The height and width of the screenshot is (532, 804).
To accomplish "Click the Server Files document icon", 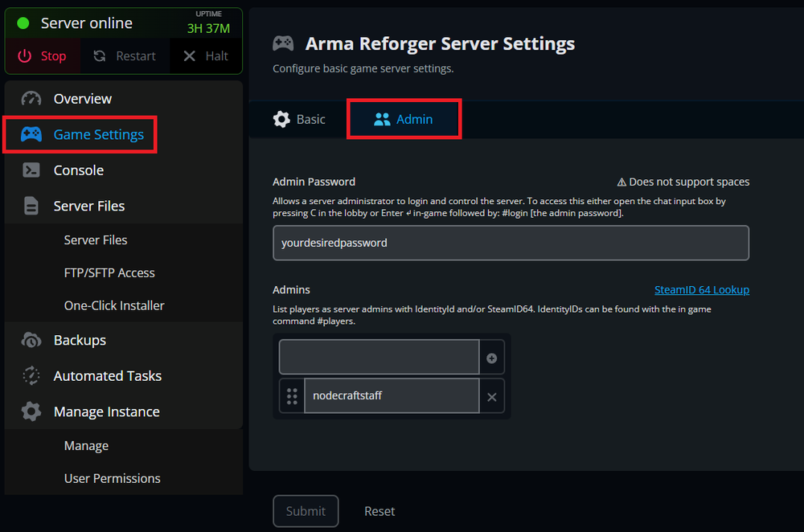I will (x=31, y=206).
